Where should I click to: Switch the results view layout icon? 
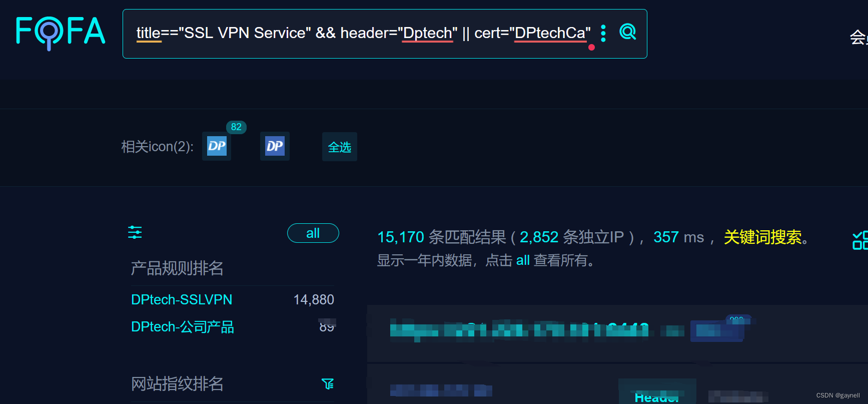pos(860,240)
